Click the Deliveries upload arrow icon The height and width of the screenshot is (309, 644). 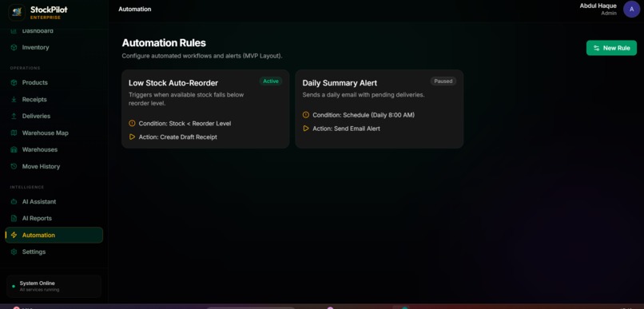click(14, 117)
